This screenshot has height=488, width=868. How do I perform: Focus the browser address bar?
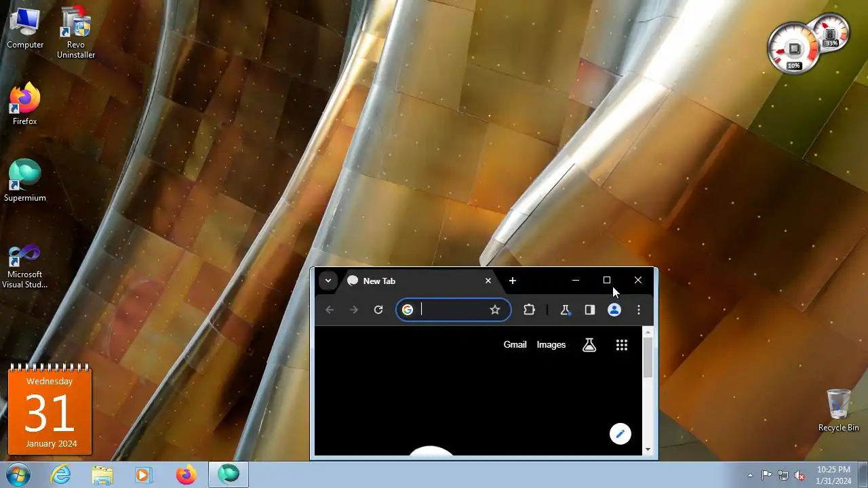pyautogui.click(x=453, y=310)
